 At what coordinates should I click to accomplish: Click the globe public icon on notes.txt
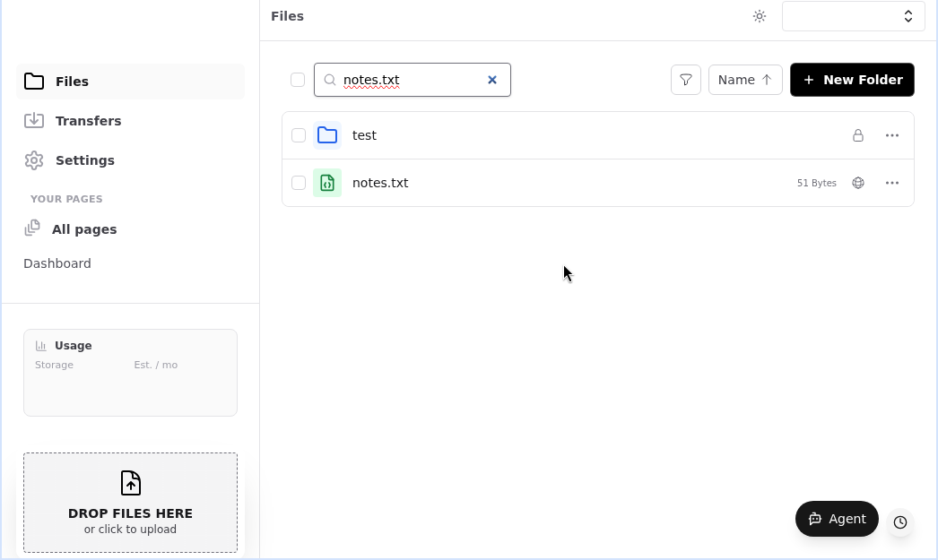(858, 183)
